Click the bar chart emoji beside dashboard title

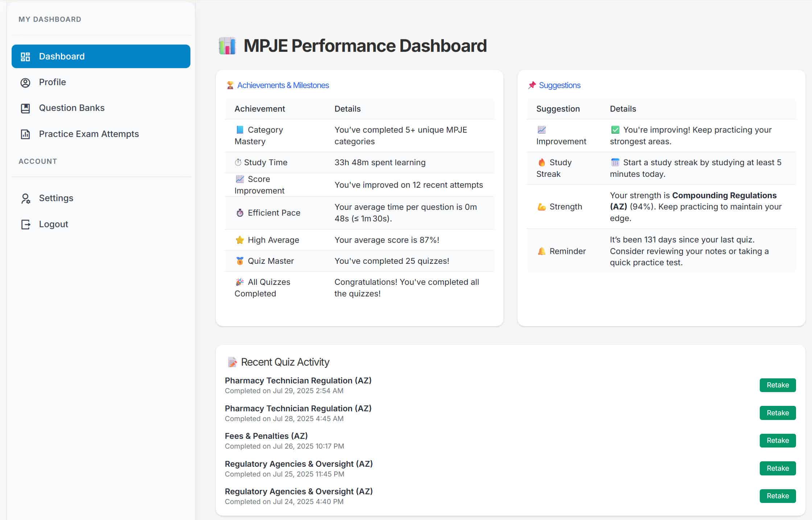tap(227, 46)
